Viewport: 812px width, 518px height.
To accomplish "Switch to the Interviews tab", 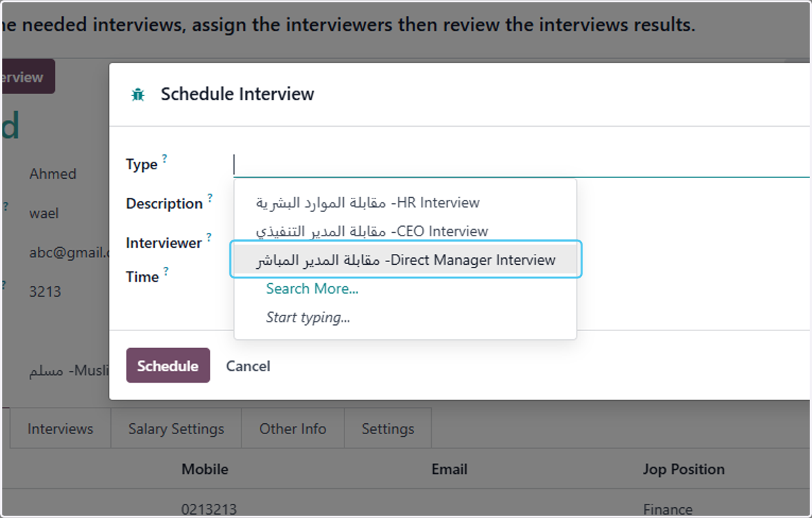I will 60,429.
